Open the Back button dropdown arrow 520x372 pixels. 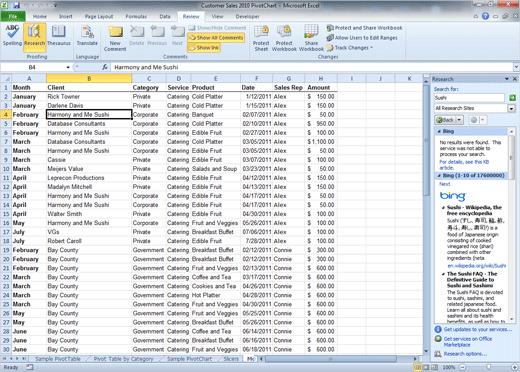point(459,120)
